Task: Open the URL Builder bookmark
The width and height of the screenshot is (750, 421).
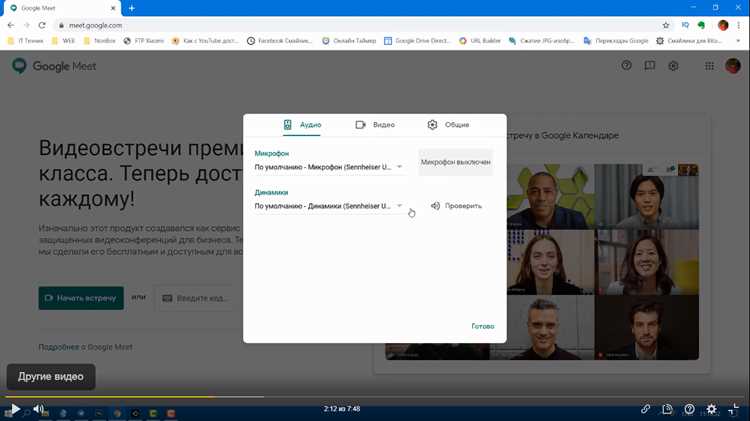Action: coord(480,41)
